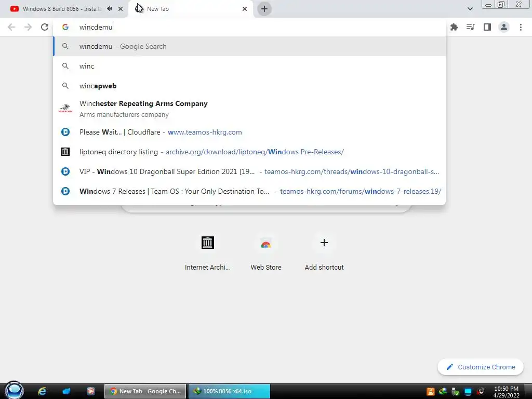
Task: Open Windows 10 Dragonball Super Edition suggestion
Action: 249,171
